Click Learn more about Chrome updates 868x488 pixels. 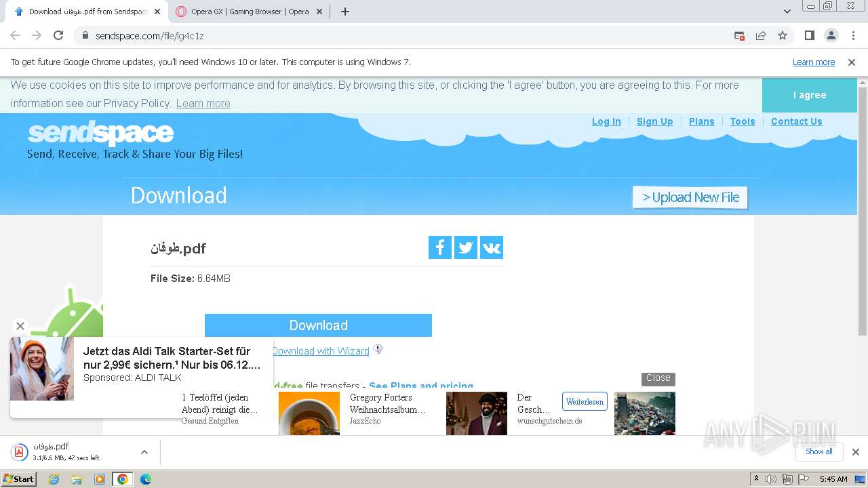pos(814,62)
